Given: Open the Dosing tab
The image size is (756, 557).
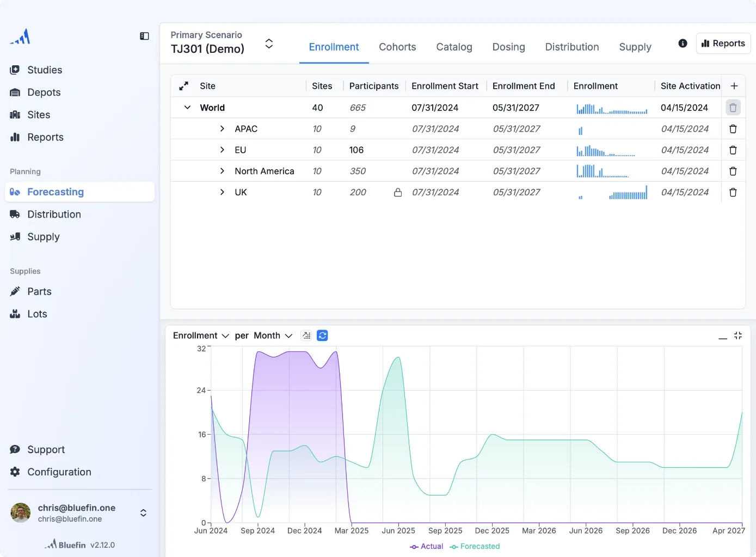Looking at the screenshot, I should (x=508, y=47).
